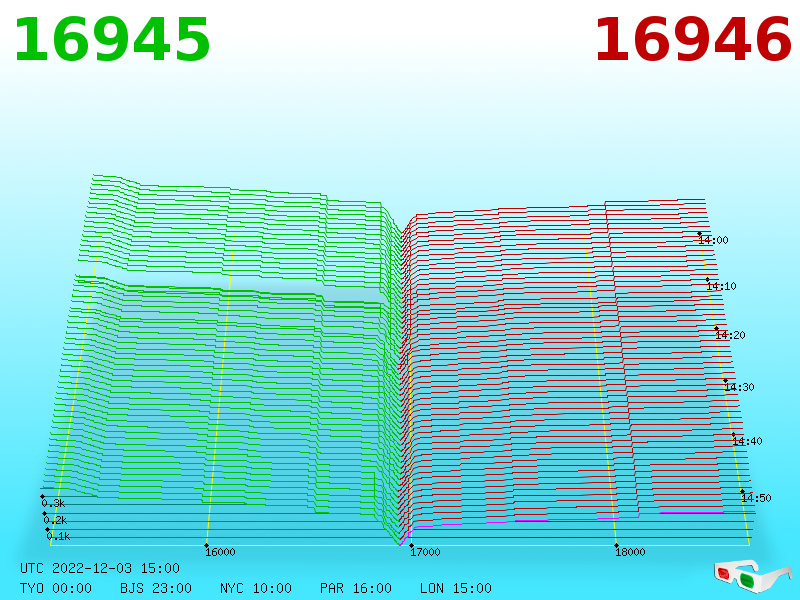800x600 pixels.
Task: Click the TYO 00:00 time entry
Action: click(x=56, y=588)
